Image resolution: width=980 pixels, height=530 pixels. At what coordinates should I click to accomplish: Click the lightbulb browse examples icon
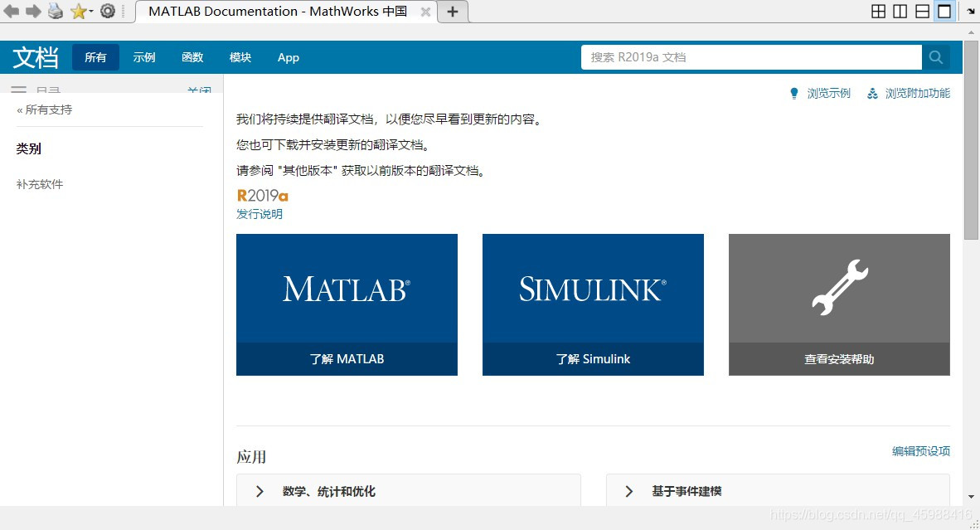[793, 93]
